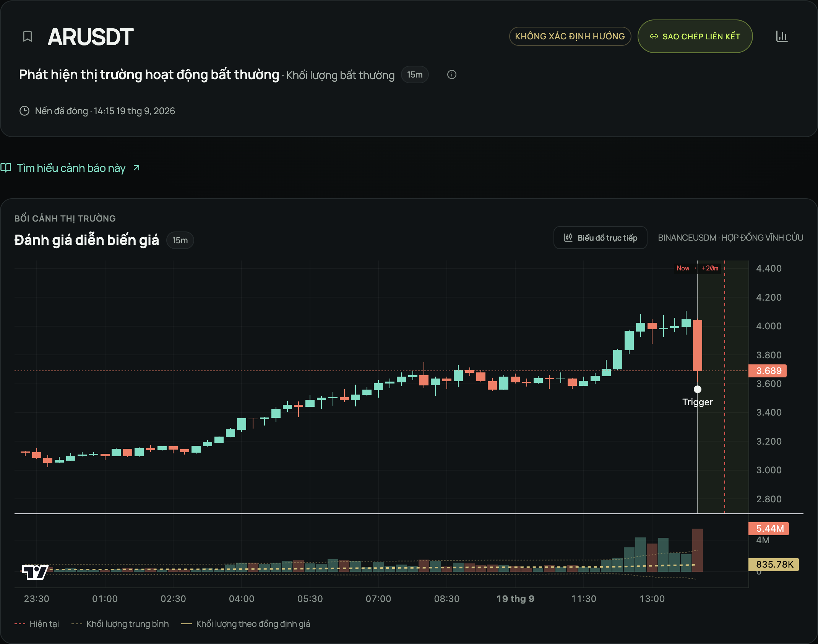Image resolution: width=818 pixels, height=644 pixels.
Task: Click the 13:00 time axis label
Action: 652,599
